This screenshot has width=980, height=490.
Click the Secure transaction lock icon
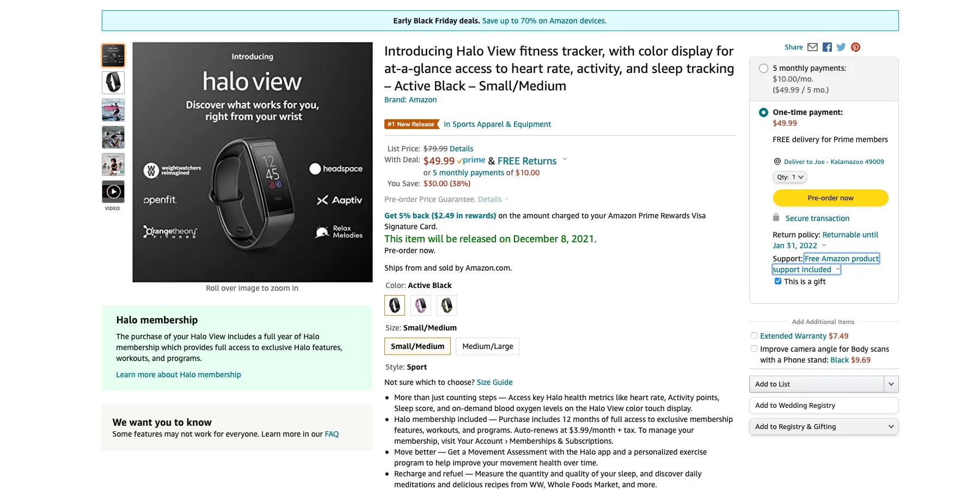point(775,218)
